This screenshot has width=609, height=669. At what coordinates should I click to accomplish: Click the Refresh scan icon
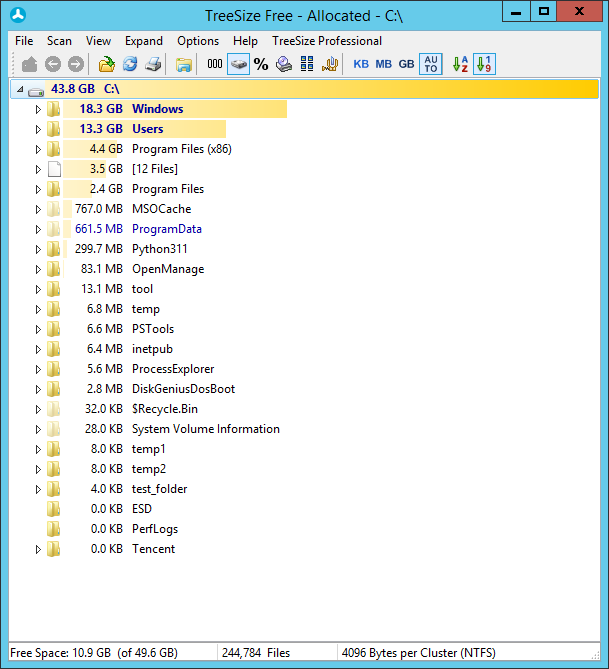tap(130, 64)
